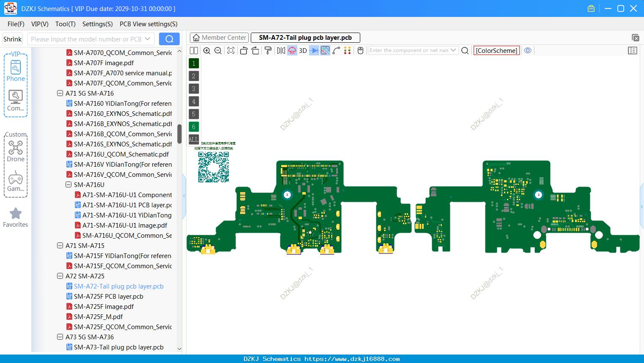Click the Shrink button
The width and height of the screenshot is (644, 363).
pyautogui.click(x=12, y=39)
